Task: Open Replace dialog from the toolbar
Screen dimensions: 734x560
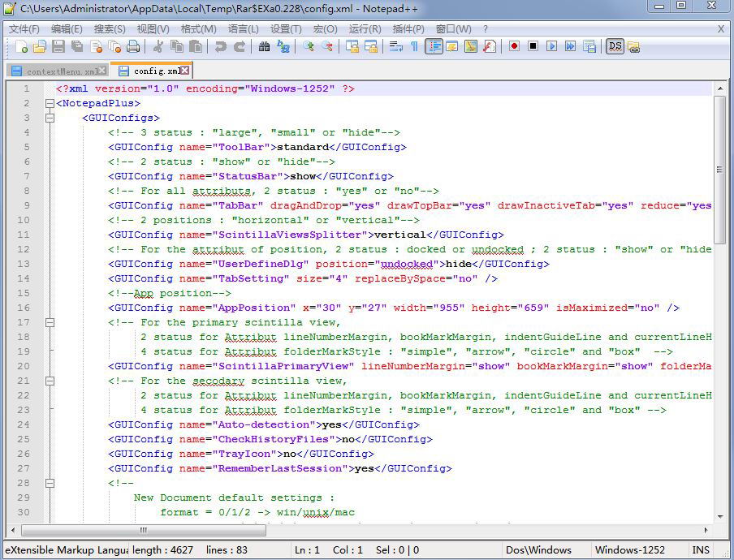Action: point(283,46)
